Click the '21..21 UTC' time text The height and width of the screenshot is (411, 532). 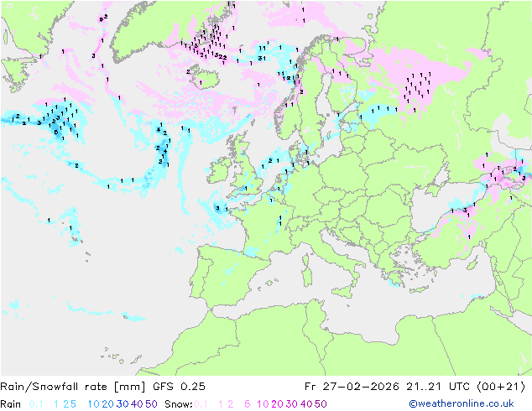point(439,387)
